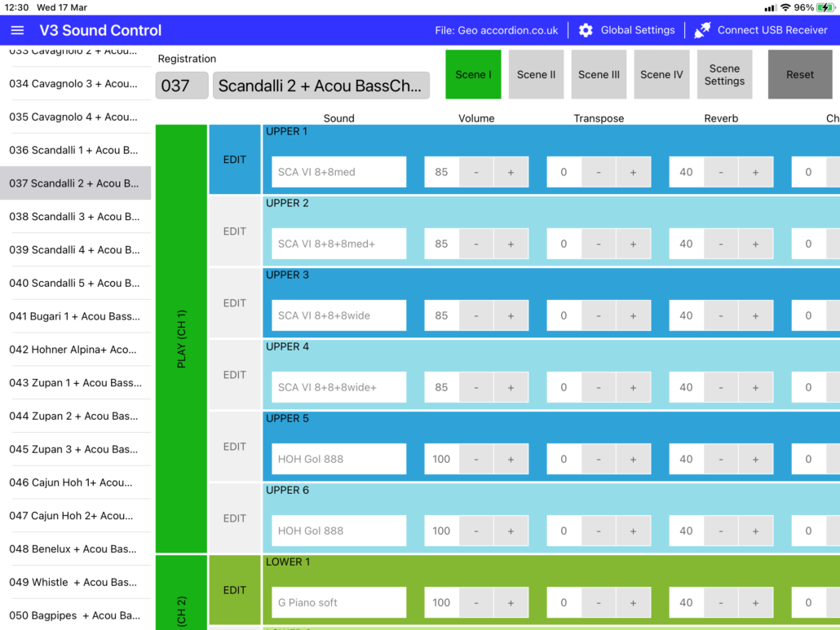Open Lower 1 sound selector G Piano soft
The width and height of the screenshot is (840, 630).
point(338,602)
